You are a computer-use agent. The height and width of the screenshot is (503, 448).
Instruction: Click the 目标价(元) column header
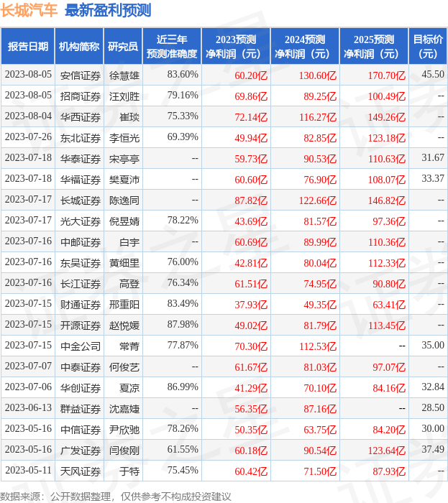tap(428, 46)
